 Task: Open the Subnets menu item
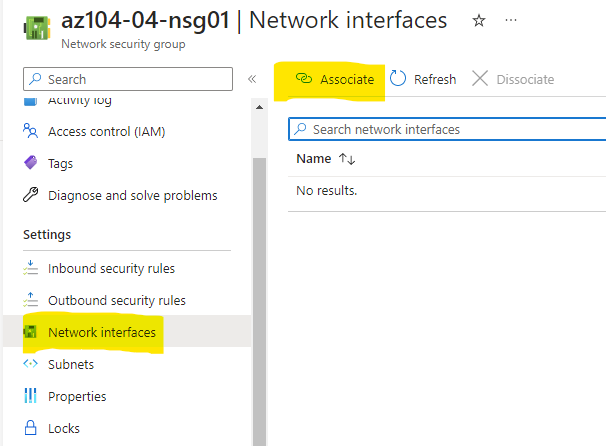click(x=71, y=364)
